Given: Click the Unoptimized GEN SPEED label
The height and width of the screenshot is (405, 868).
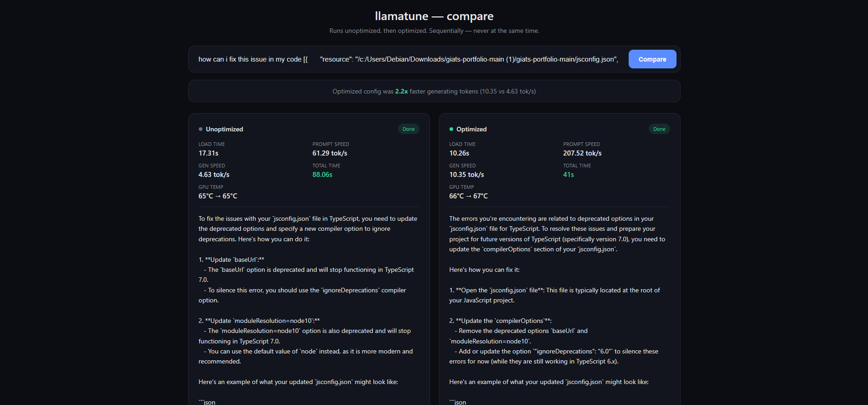Looking at the screenshot, I should click(x=212, y=166).
